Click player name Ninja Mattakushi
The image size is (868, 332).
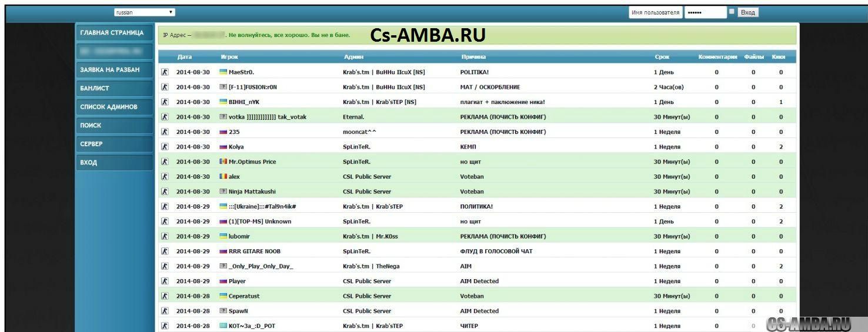[252, 192]
